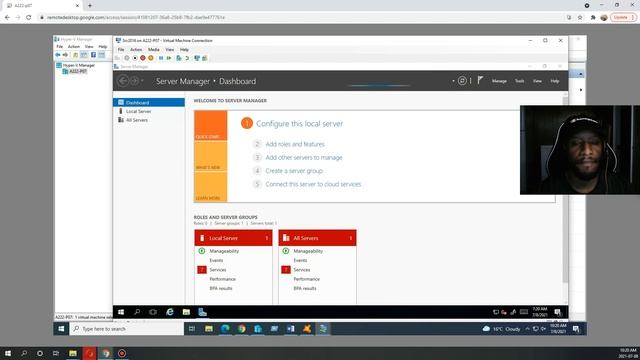Screen dimensions: 640x360
Task: Click Configure this local server link
Action: [x=299, y=124]
